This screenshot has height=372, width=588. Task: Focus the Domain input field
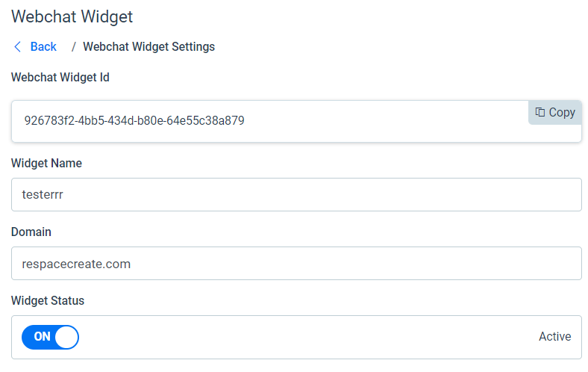pyautogui.click(x=296, y=263)
